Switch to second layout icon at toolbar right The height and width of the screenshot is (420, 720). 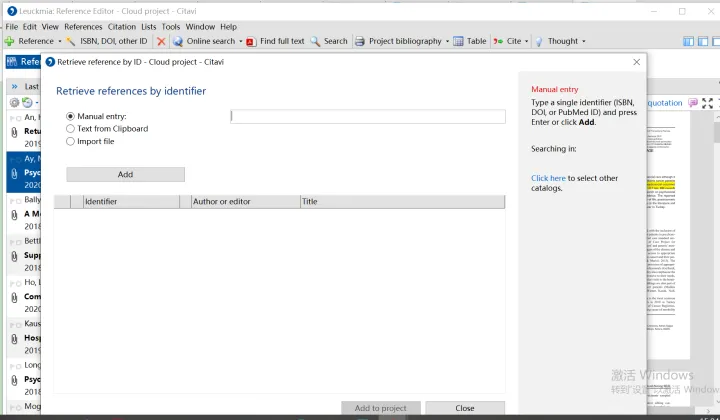point(703,41)
